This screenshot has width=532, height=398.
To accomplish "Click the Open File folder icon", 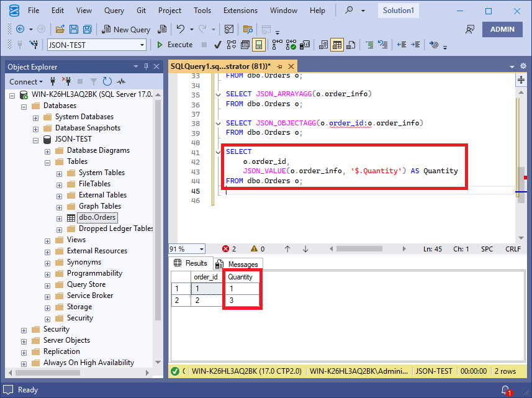I will point(60,30).
